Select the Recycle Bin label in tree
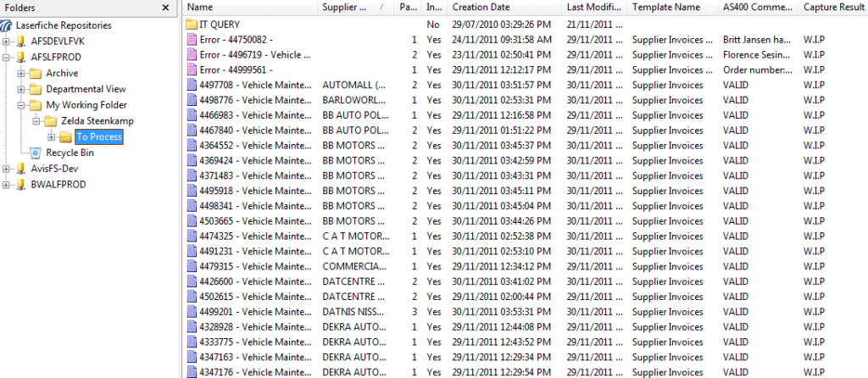Viewport: 868px width, 378px height. [x=70, y=153]
